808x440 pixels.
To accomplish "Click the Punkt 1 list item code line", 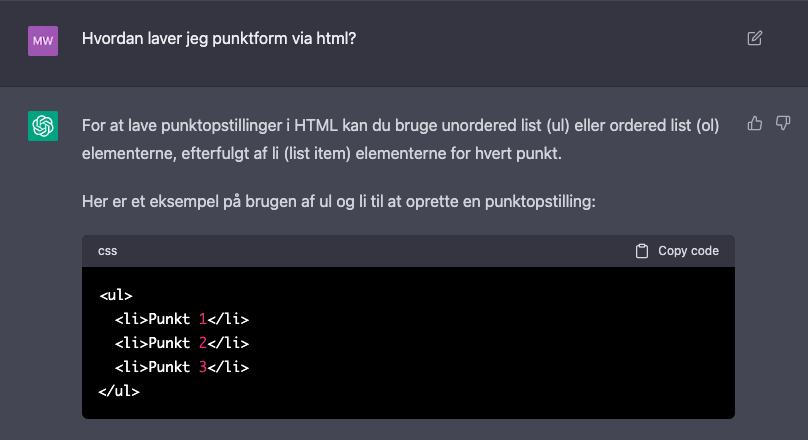I will click(182, 319).
